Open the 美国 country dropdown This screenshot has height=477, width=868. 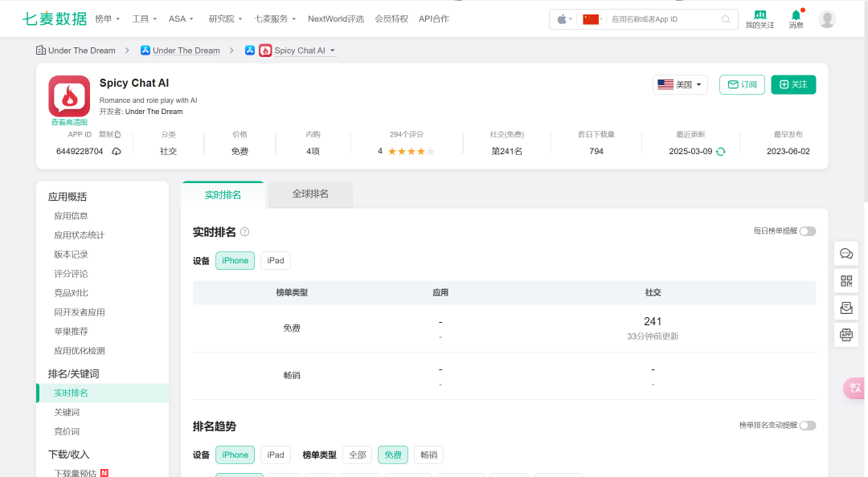click(681, 84)
